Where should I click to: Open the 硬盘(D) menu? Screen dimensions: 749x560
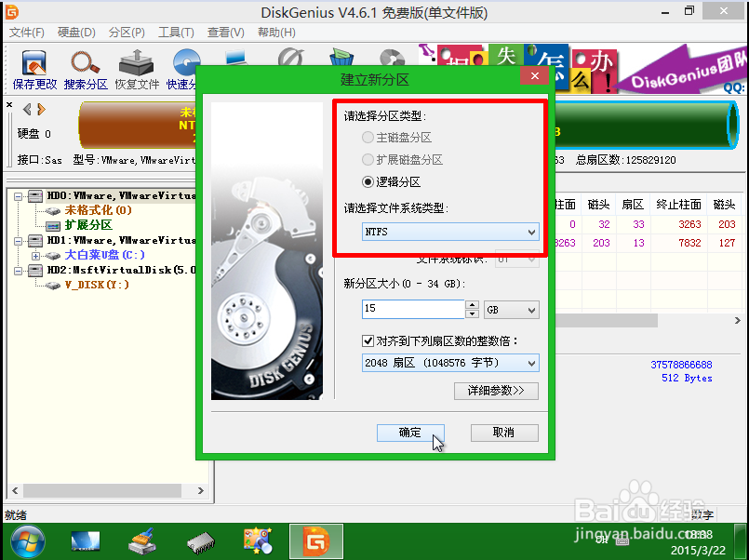pos(76,33)
